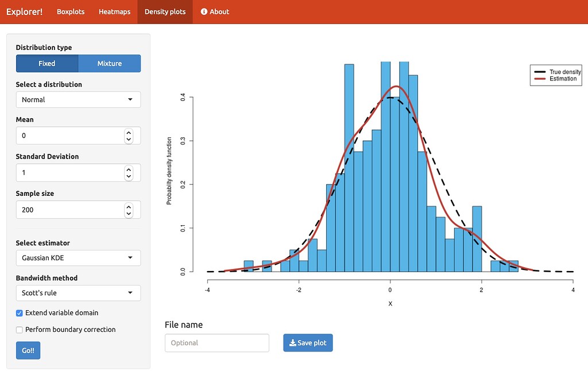588x371 pixels.
Task: Switch Distribution type to Mixture
Action: pyautogui.click(x=109, y=63)
